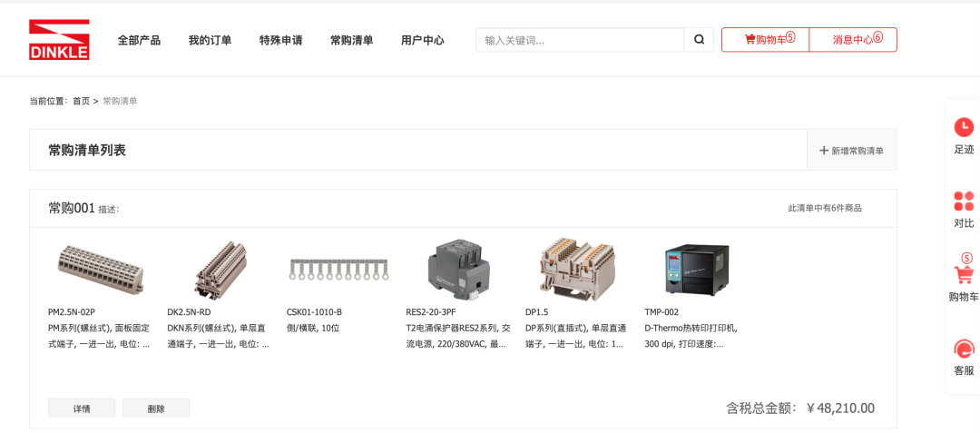This screenshot has height=433, width=980.
Task: Open 消息中心 message center
Action: (x=853, y=39)
